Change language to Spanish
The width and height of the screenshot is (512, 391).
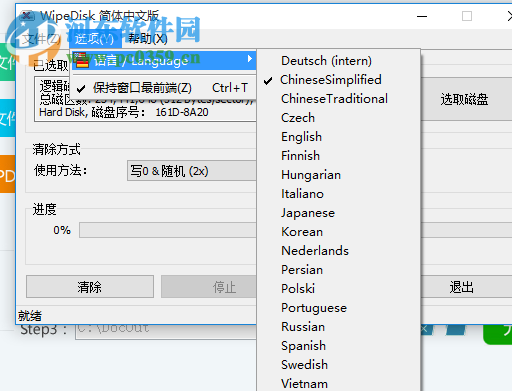[x=338, y=346]
